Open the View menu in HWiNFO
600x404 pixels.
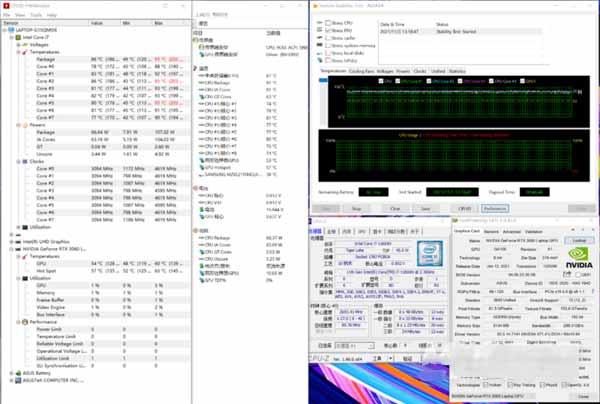click(21, 15)
